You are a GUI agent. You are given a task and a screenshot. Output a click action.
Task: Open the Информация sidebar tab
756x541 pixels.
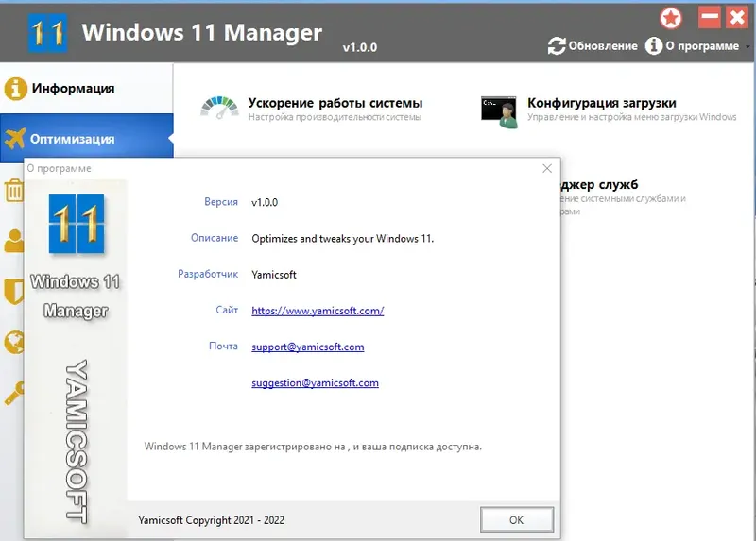click(x=87, y=89)
